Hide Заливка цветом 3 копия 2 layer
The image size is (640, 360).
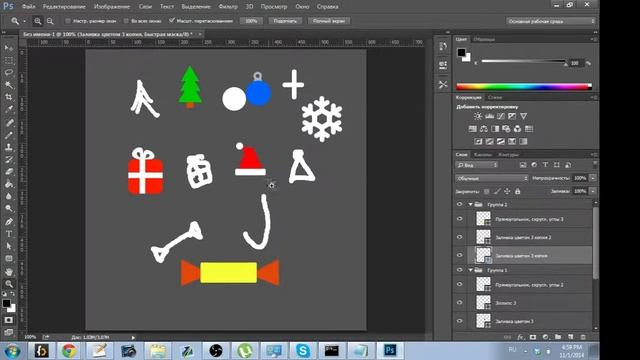[460, 237]
